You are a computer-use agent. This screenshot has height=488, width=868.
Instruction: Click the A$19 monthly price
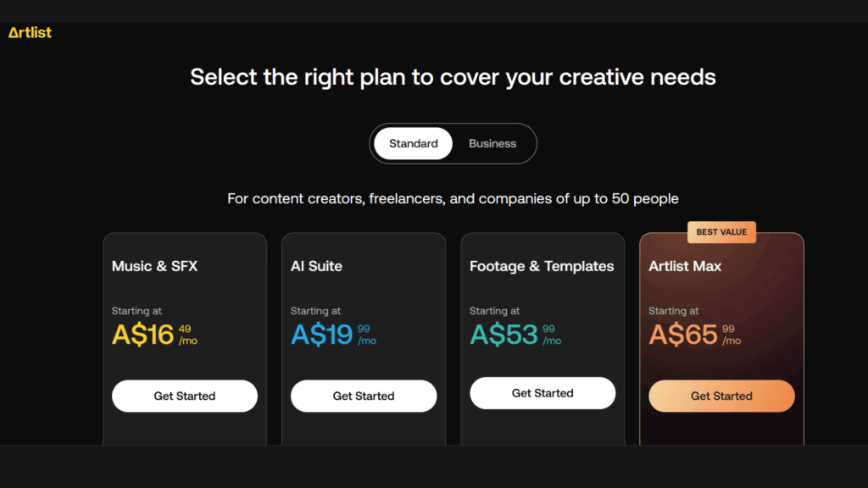click(333, 334)
